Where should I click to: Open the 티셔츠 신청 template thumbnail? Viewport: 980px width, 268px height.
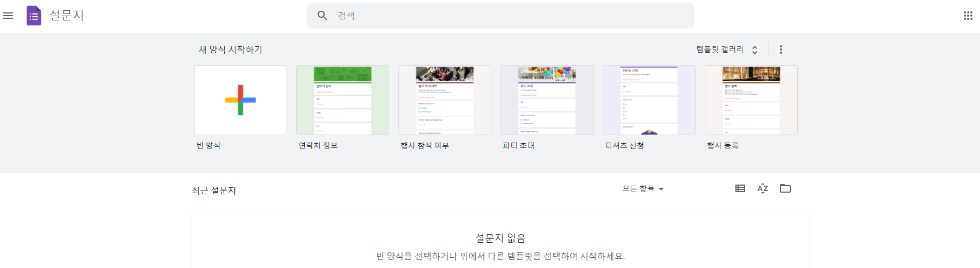tap(649, 100)
